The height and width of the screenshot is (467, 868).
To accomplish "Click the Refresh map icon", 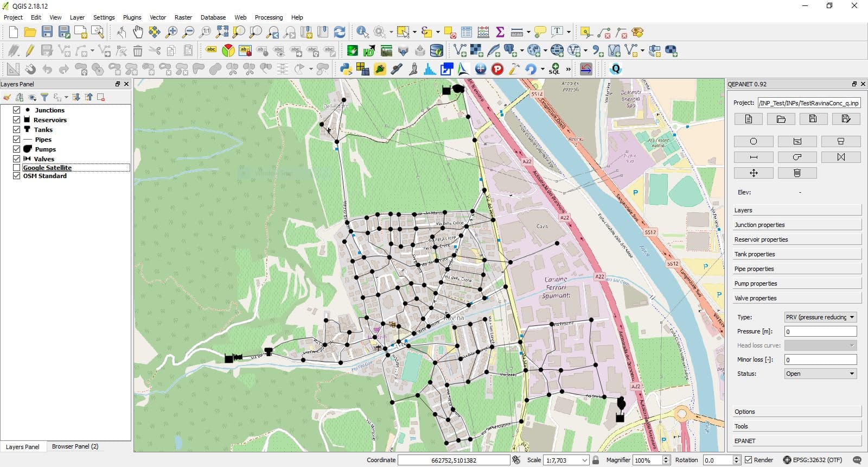I will click(340, 32).
